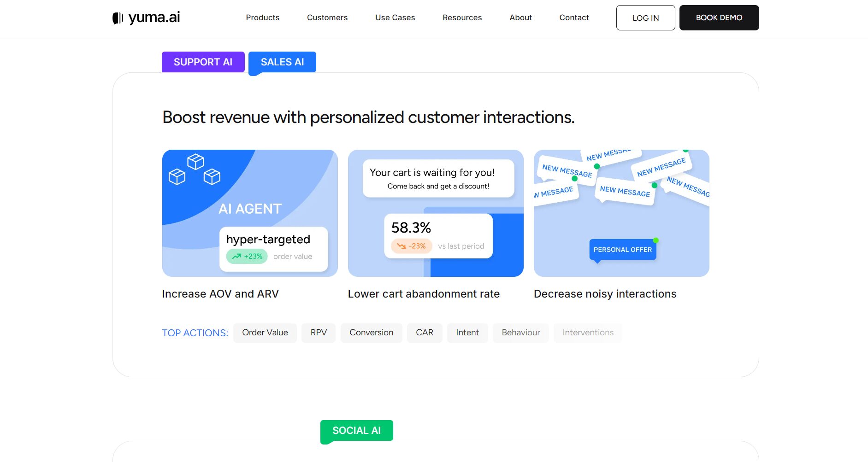Click the Personal Offer speech bubble

622,250
